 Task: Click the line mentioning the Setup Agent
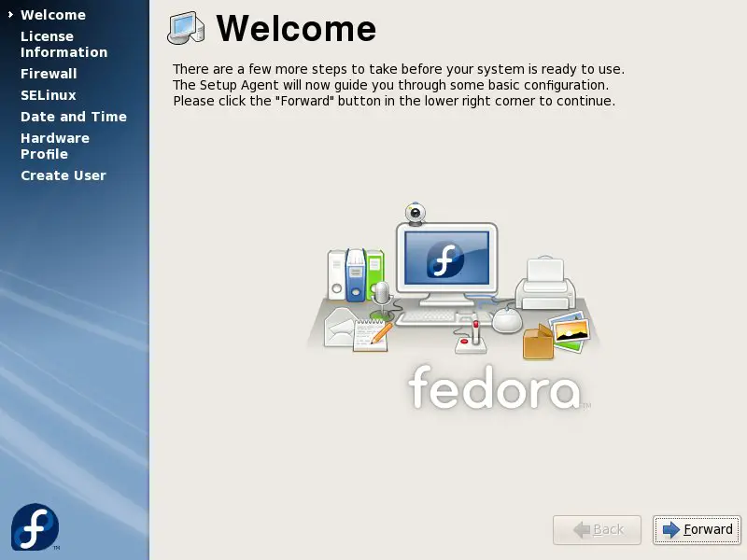pyautogui.click(x=390, y=85)
